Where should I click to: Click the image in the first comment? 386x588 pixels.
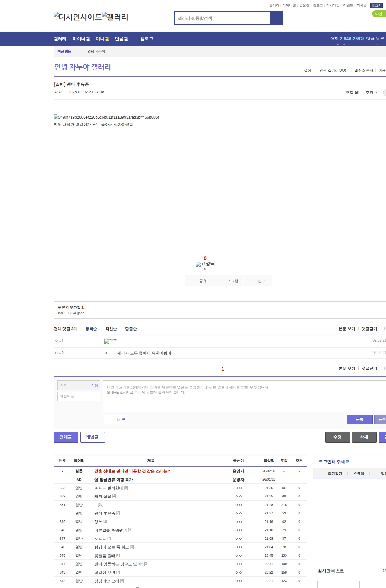pyautogui.click(x=110, y=341)
